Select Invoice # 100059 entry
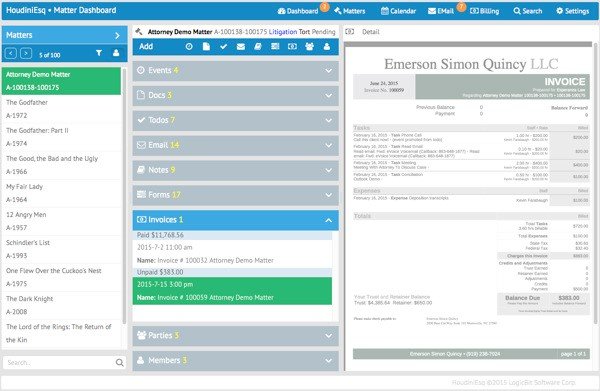This screenshot has height=391, width=600. (x=232, y=291)
